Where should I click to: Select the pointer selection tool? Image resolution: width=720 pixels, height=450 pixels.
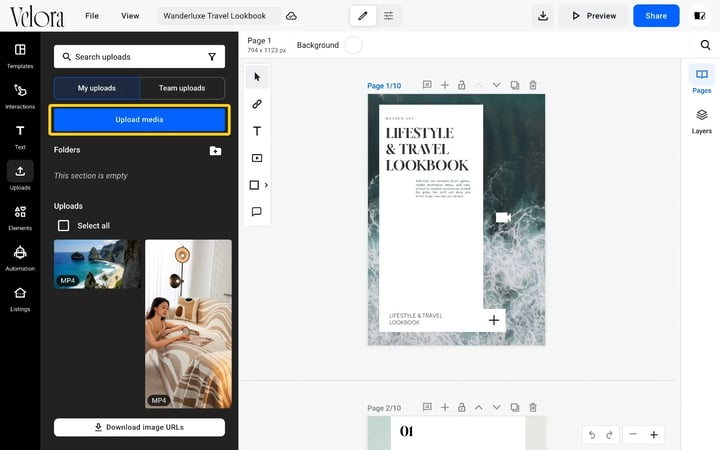(x=257, y=77)
